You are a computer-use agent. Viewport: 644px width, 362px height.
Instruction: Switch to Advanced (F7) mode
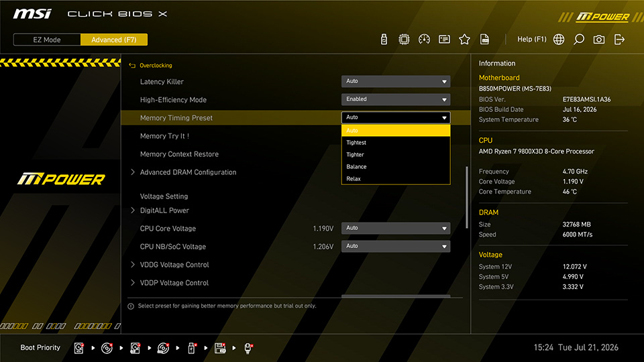pos(114,40)
